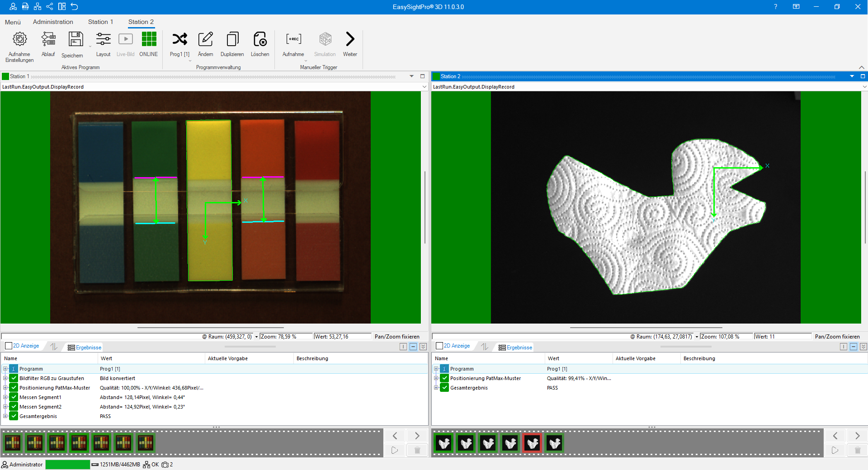Toggle 2D Anzeige checkbox in Station 2

pos(439,346)
